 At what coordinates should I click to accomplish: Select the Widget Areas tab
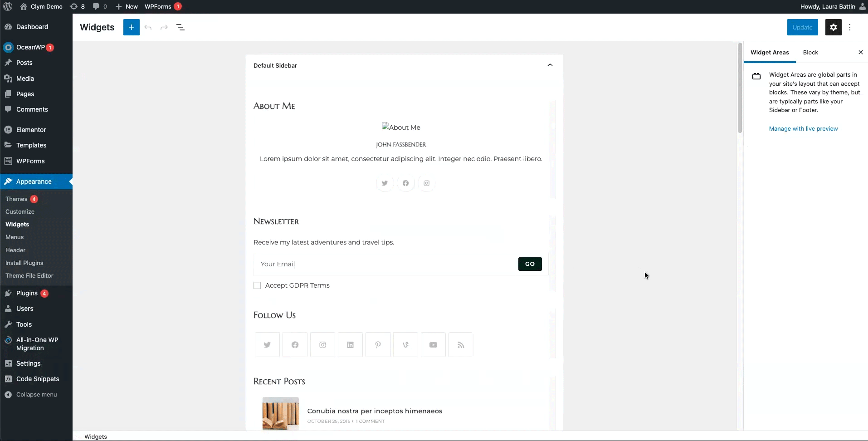[x=770, y=52]
